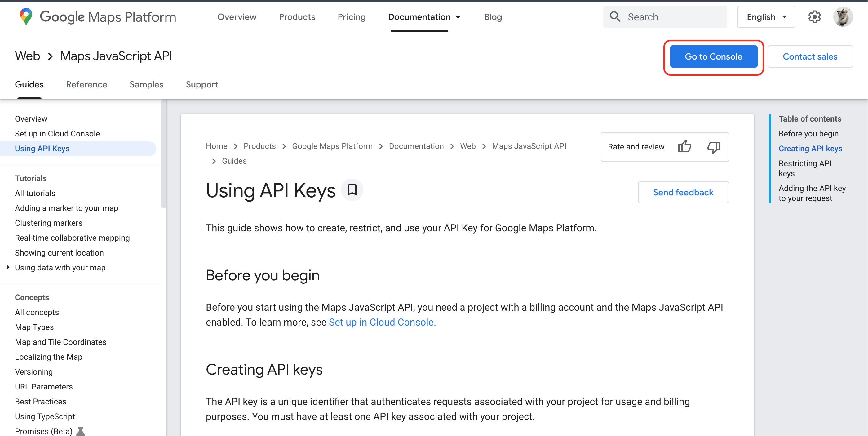The image size is (868, 436).
Task: Click the Guides breadcrumb link
Action: point(234,161)
